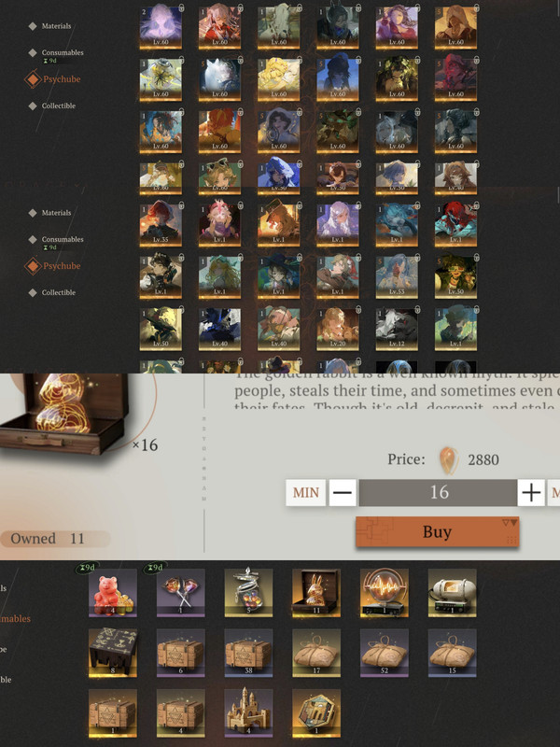Decrease purchase quantity with minus button
The height and width of the screenshot is (747, 560).
point(343,493)
